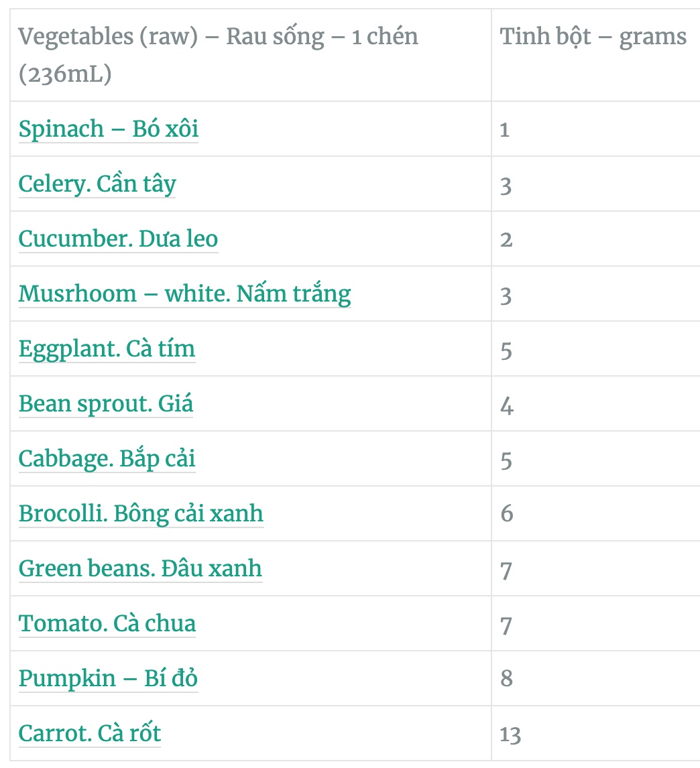Click the 13 grams value for Carrot
The image size is (700, 768).
tap(510, 734)
